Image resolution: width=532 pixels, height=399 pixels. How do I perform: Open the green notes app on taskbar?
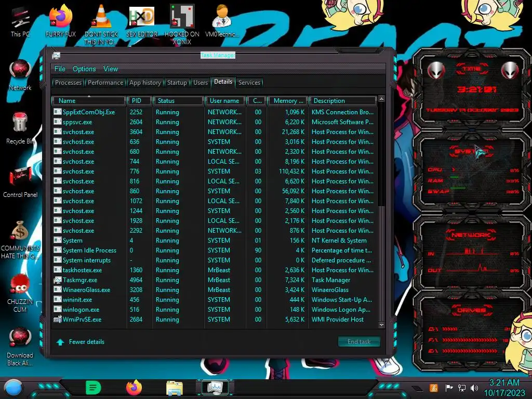coord(93,388)
